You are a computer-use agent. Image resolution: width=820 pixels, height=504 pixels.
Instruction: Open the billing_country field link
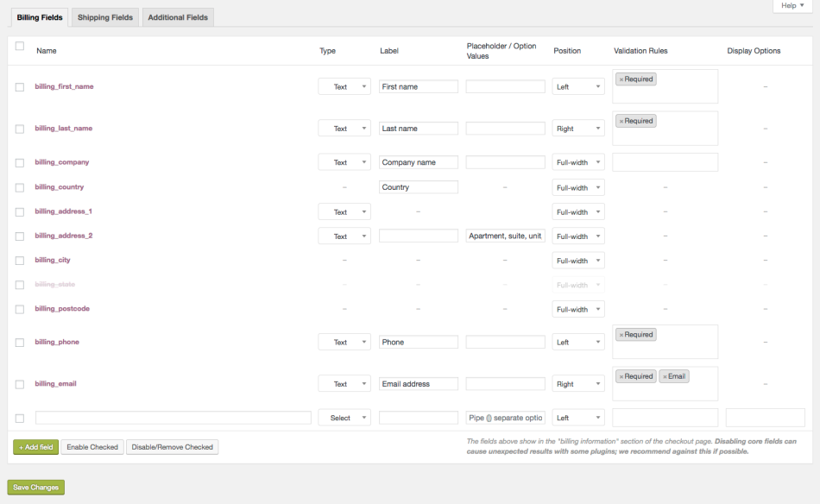click(59, 186)
